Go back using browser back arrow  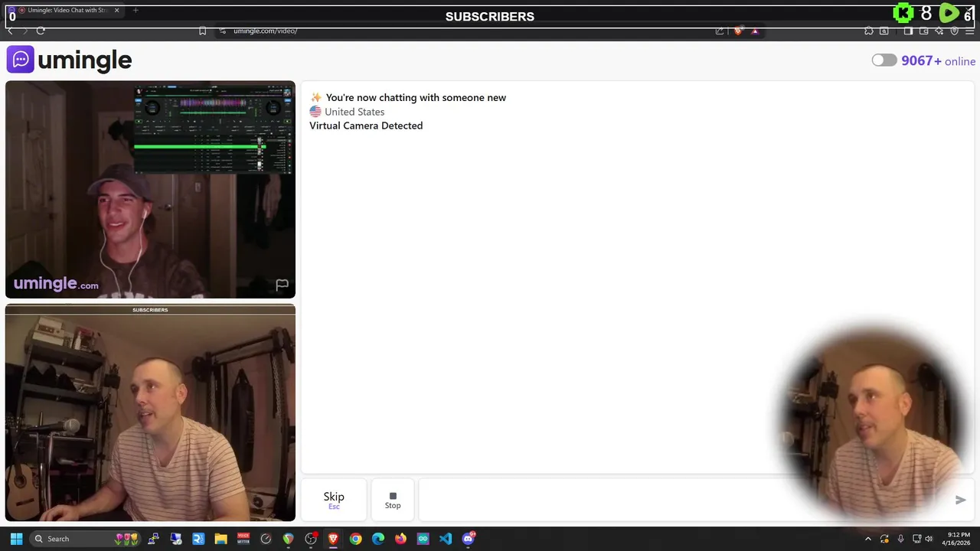(10, 31)
